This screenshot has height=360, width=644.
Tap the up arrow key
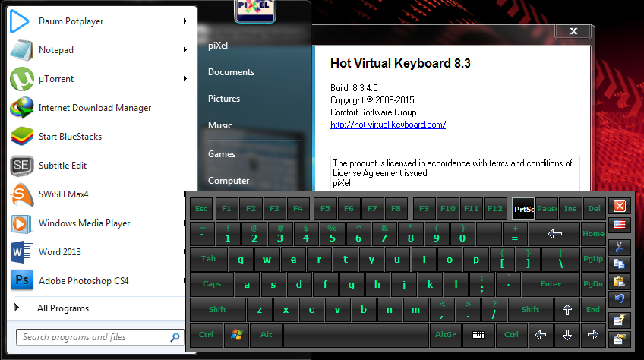[567, 310]
